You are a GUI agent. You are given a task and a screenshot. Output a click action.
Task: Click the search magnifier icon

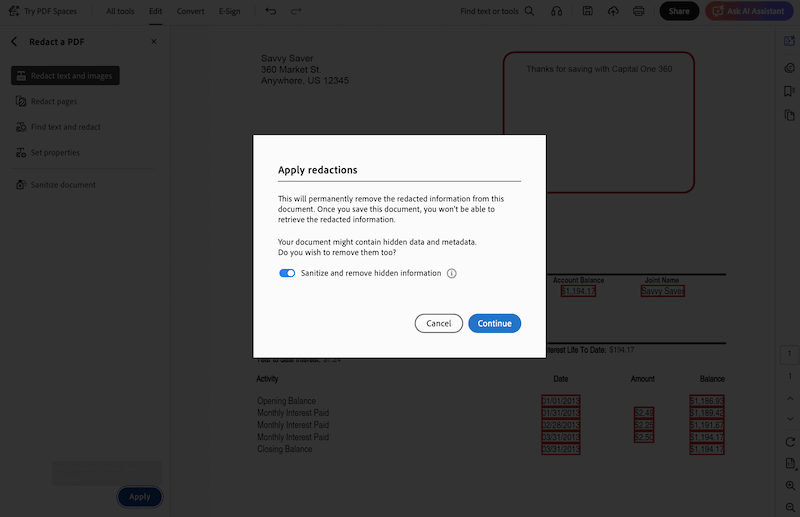click(x=529, y=11)
